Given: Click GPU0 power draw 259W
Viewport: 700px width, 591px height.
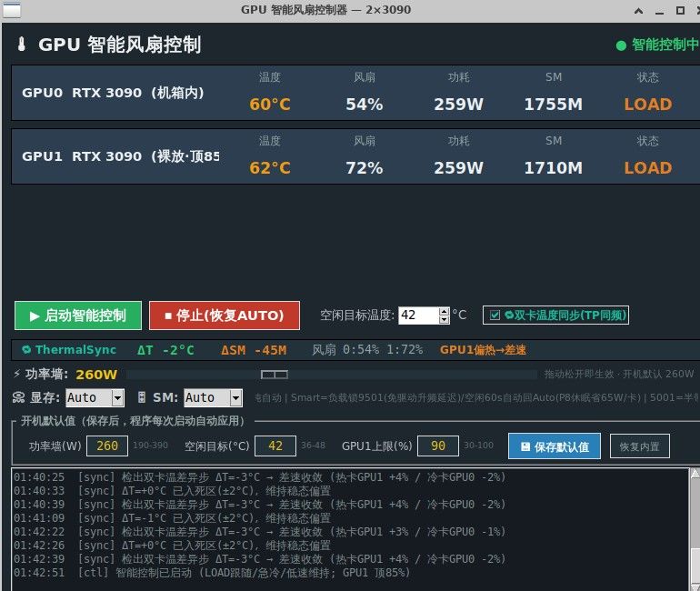Looking at the screenshot, I should click(x=458, y=105).
